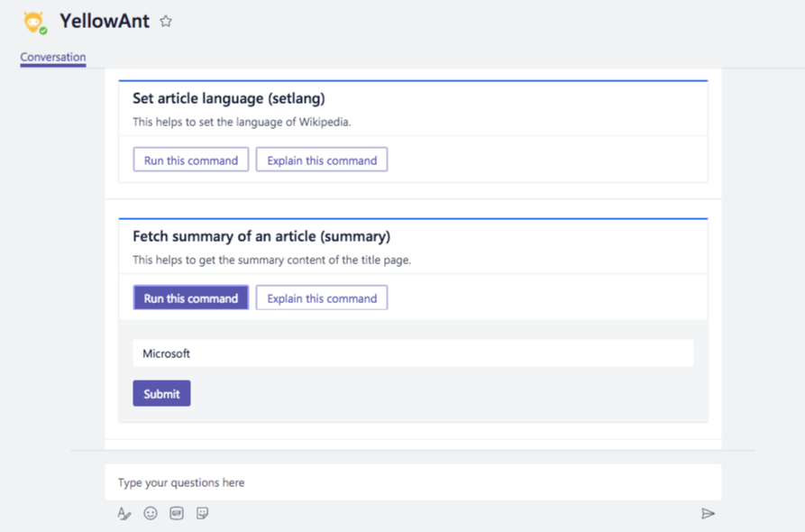Send the message with the arrow icon

point(708,513)
